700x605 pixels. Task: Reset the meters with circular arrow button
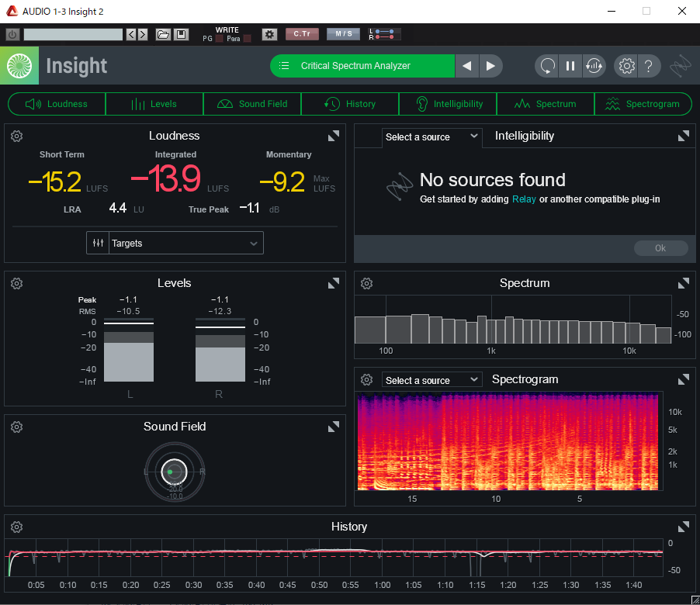coord(547,66)
